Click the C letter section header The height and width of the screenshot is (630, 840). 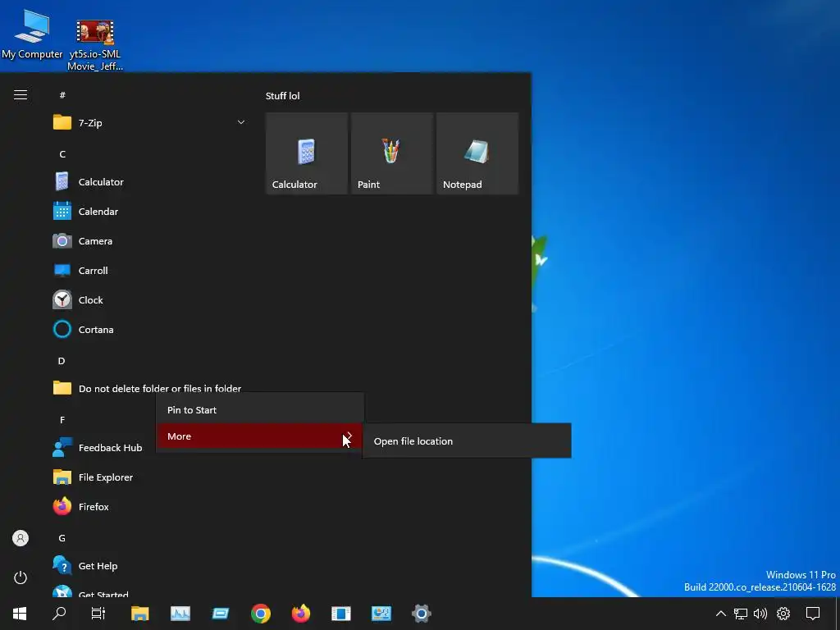(x=62, y=153)
